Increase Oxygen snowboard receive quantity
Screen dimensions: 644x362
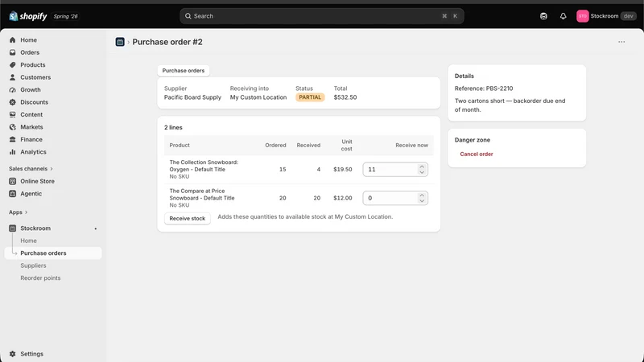click(422, 167)
